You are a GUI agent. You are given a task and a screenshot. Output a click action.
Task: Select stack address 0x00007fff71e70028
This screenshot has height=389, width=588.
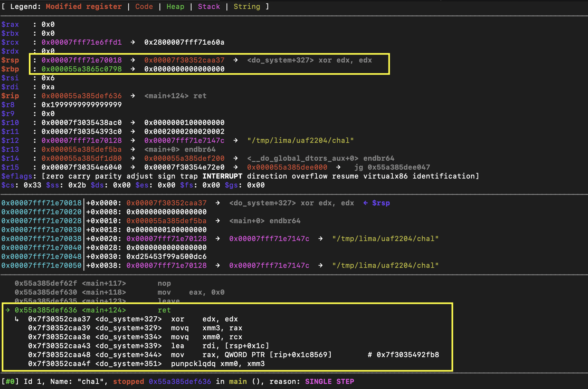tap(41, 221)
